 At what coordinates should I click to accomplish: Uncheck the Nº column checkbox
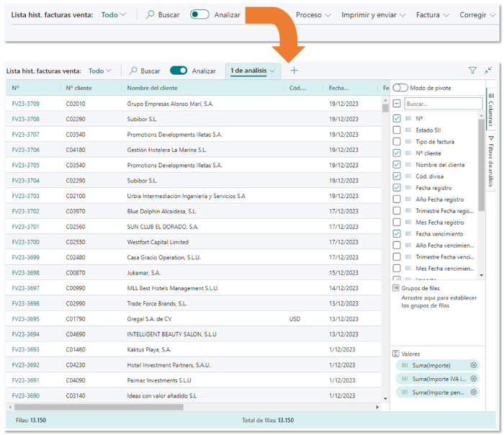click(397, 118)
